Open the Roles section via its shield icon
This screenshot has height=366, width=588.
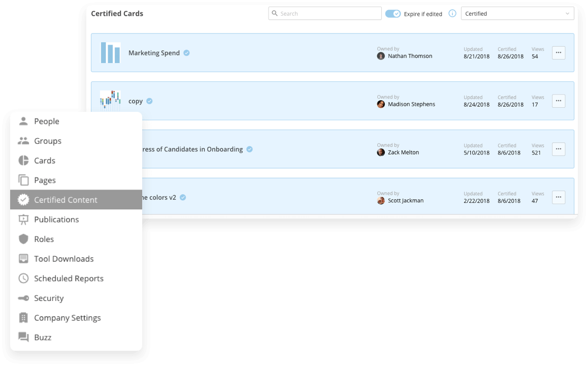[x=23, y=239]
